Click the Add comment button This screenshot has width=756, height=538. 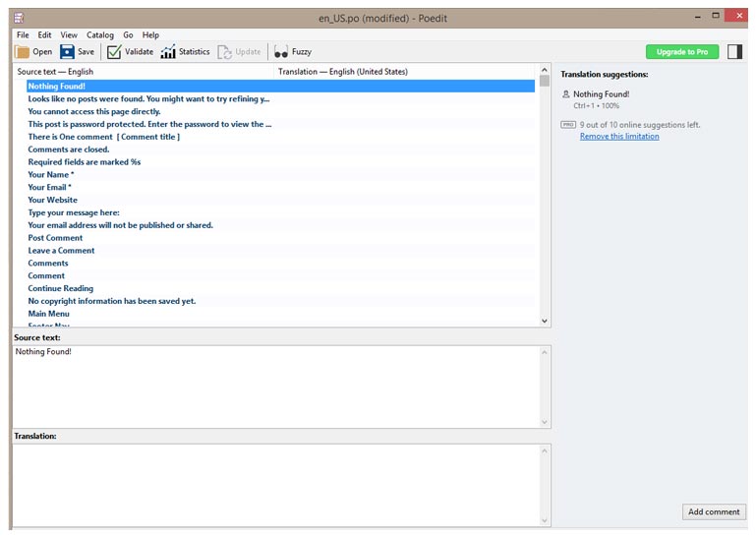coord(714,512)
